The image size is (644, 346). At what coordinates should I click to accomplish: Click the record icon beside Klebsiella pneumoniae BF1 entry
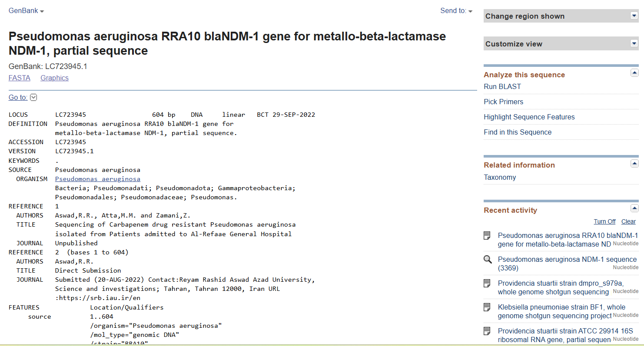pyautogui.click(x=487, y=307)
